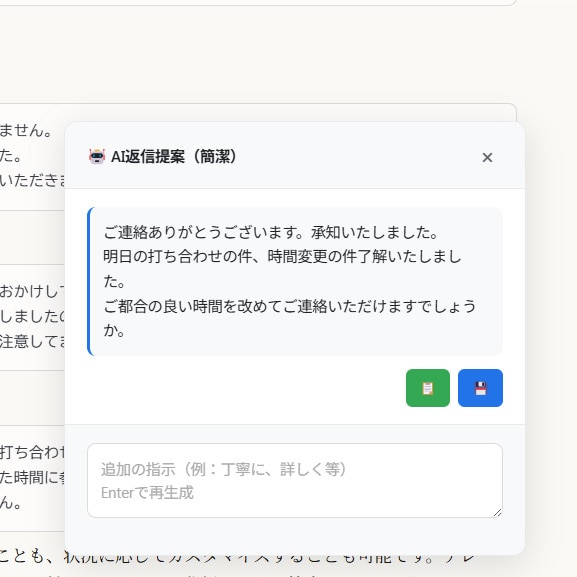
Task: Focus the 追加の指示 input field
Action: 295,480
